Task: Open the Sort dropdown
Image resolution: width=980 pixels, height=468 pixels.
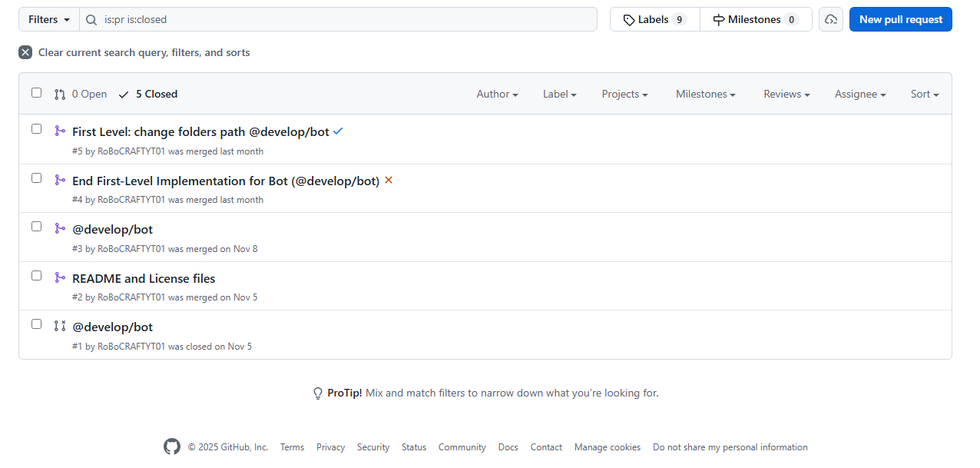Action: pyautogui.click(x=924, y=94)
